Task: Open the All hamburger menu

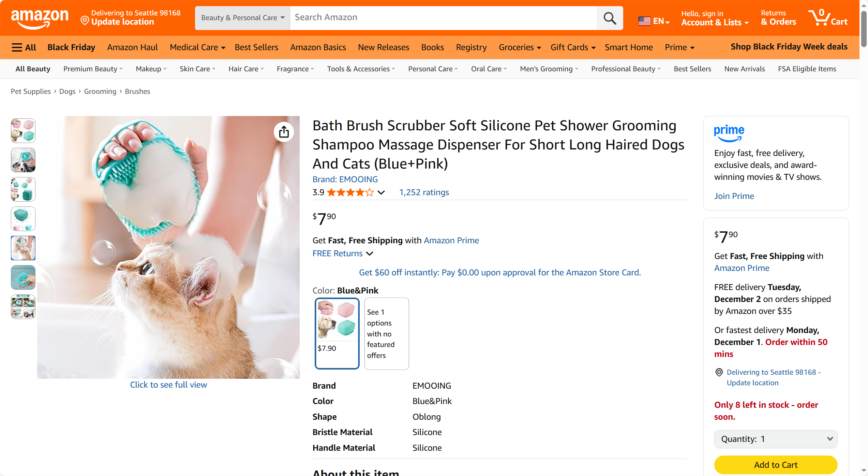Action: tap(24, 47)
